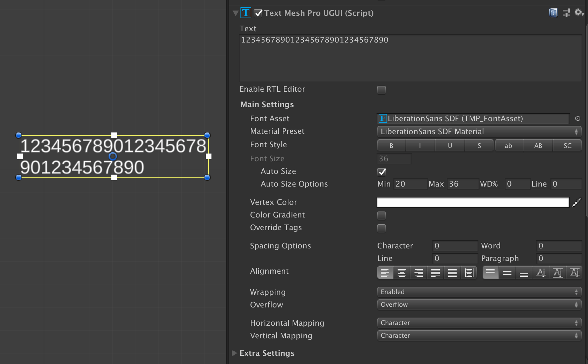Image resolution: width=588 pixels, height=364 pixels.
Task: Set horizontal alignment to flush
Action: (x=452, y=273)
